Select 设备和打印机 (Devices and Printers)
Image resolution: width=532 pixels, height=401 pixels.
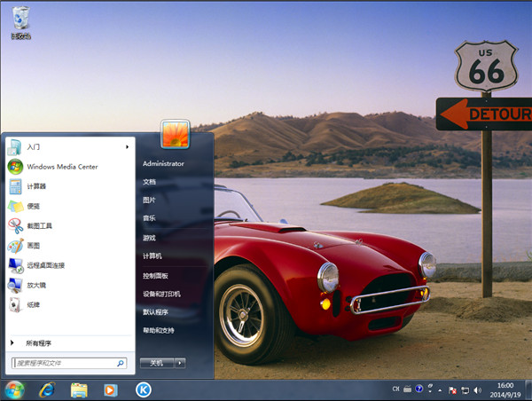(161, 294)
